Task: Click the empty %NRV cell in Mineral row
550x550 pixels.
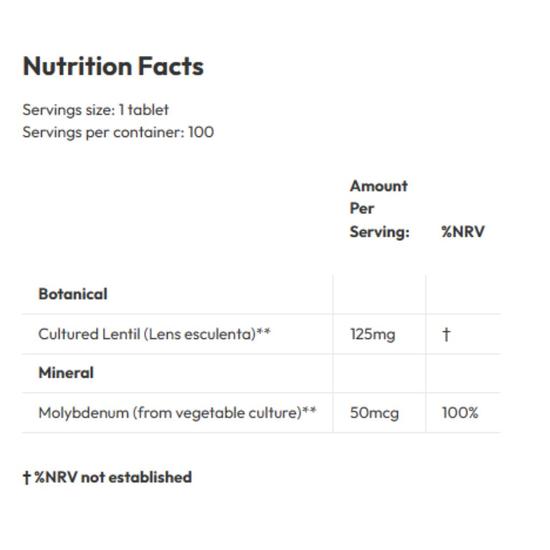Action: [463, 373]
